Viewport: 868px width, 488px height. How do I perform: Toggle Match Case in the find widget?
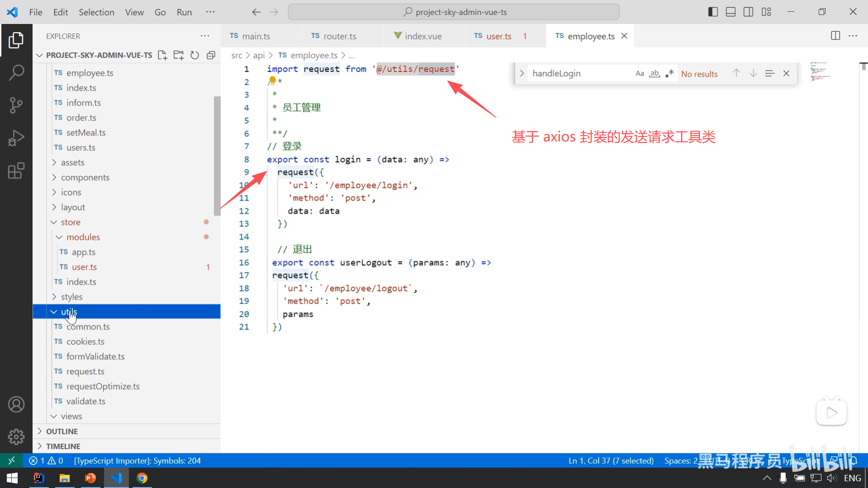click(x=639, y=74)
